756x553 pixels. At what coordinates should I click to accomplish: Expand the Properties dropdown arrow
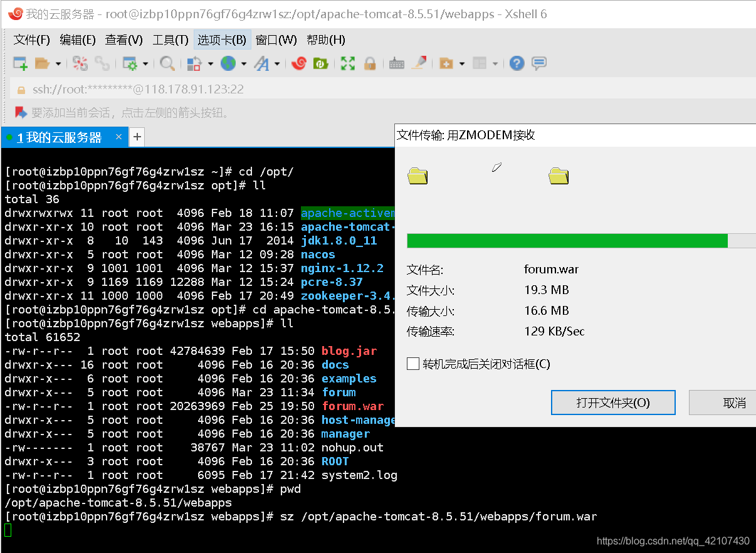145,64
